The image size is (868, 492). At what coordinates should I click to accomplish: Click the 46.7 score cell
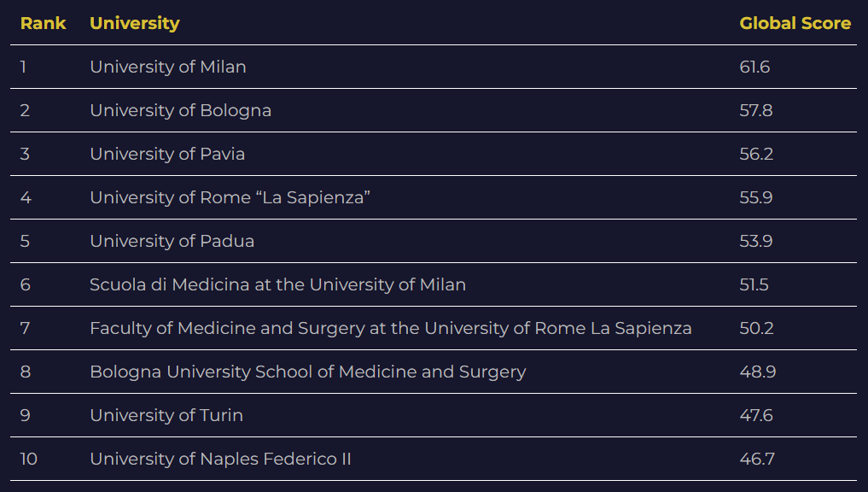(x=757, y=459)
